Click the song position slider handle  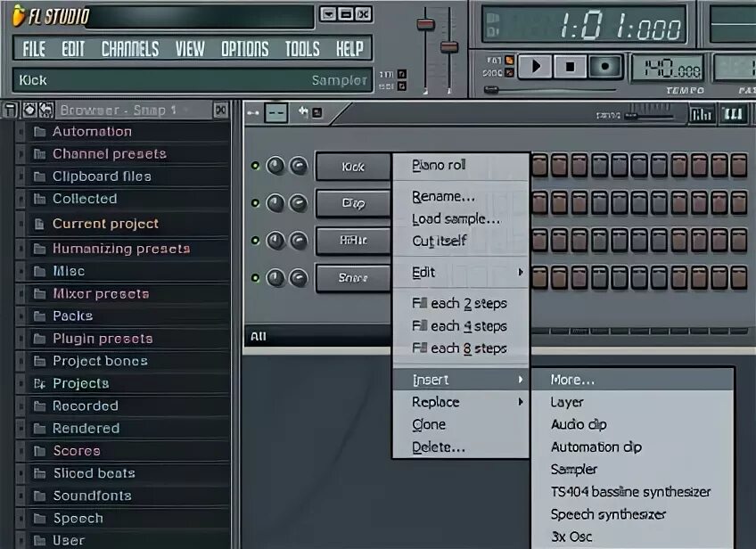[491, 90]
